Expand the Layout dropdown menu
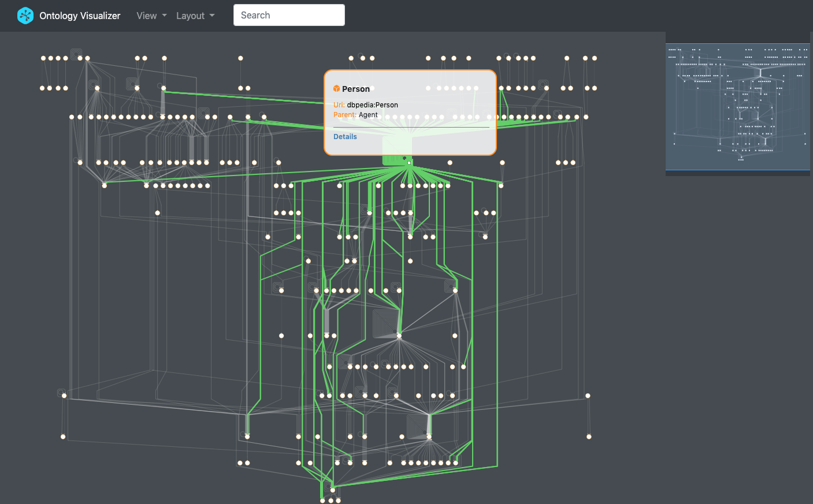 [195, 16]
